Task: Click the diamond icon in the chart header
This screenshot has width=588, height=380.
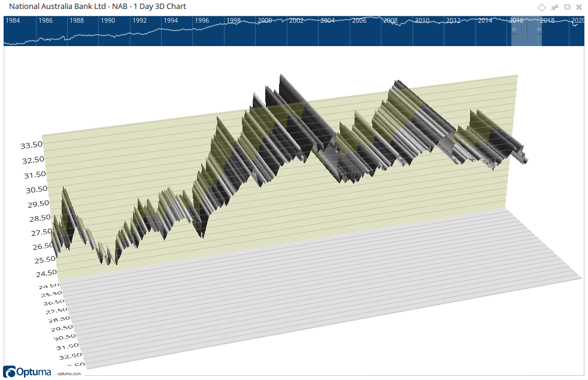Action: (x=541, y=7)
